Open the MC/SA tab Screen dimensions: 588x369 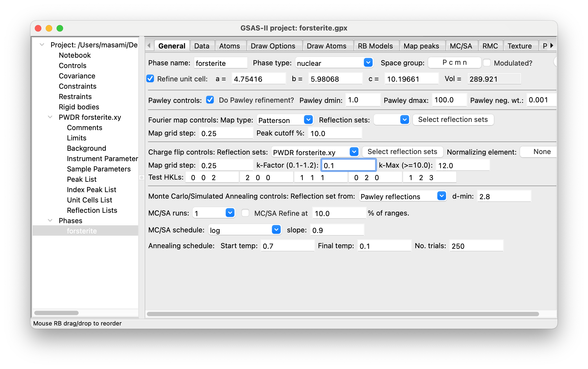(461, 46)
